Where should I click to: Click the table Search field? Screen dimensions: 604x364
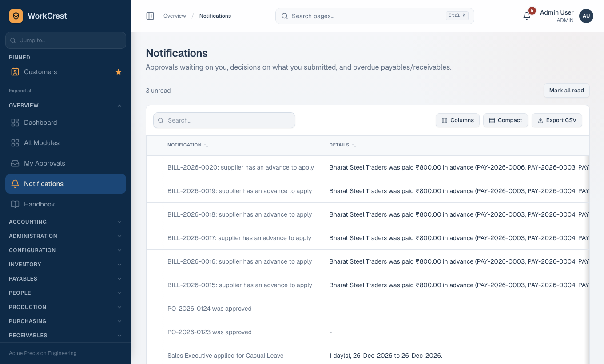click(x=224, y=120)
